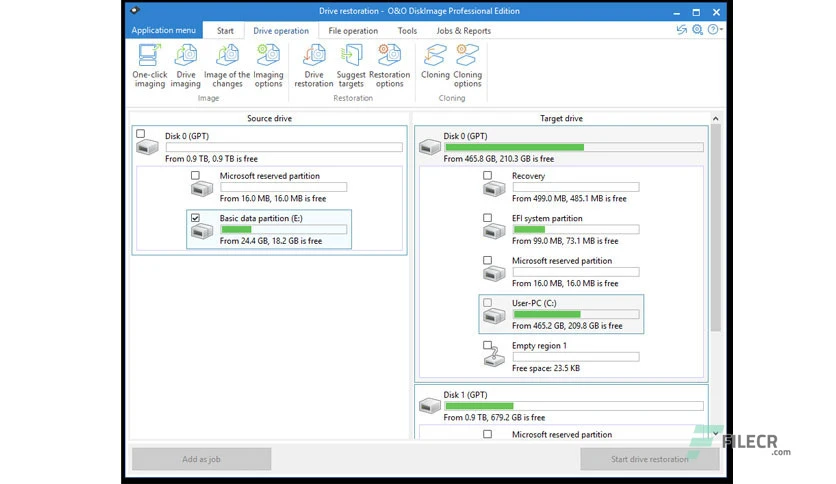836x484 pixels.
Task: Click 'Free space: 23.5 KB' text
Action: coord(546,368)
